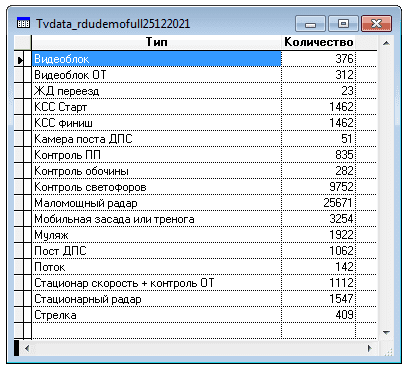
Task: Minimize the Tvdata window
Action: 310,24
